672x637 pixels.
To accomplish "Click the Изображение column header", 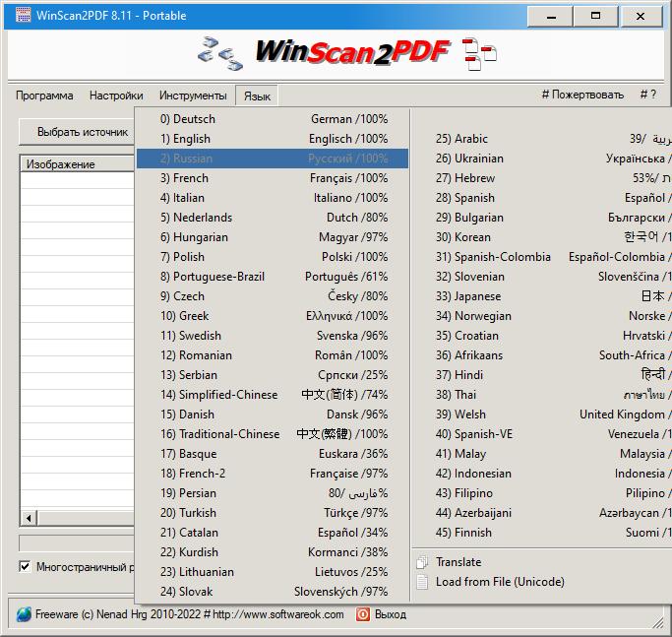I will (x=77, y=163).
